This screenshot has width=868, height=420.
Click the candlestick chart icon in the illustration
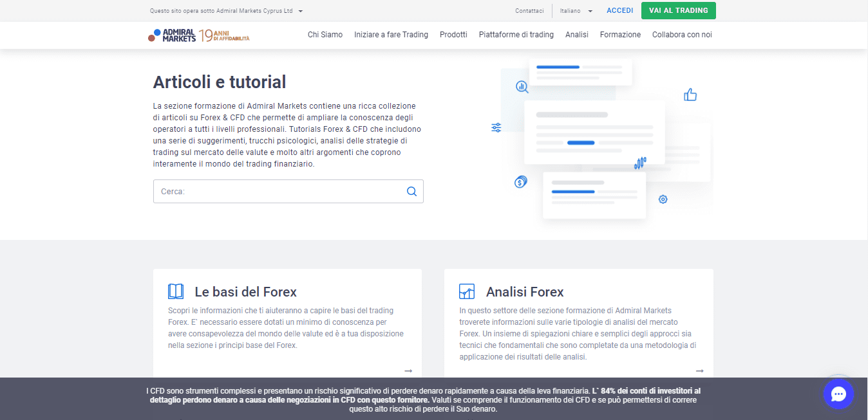[x=640, y=163]
